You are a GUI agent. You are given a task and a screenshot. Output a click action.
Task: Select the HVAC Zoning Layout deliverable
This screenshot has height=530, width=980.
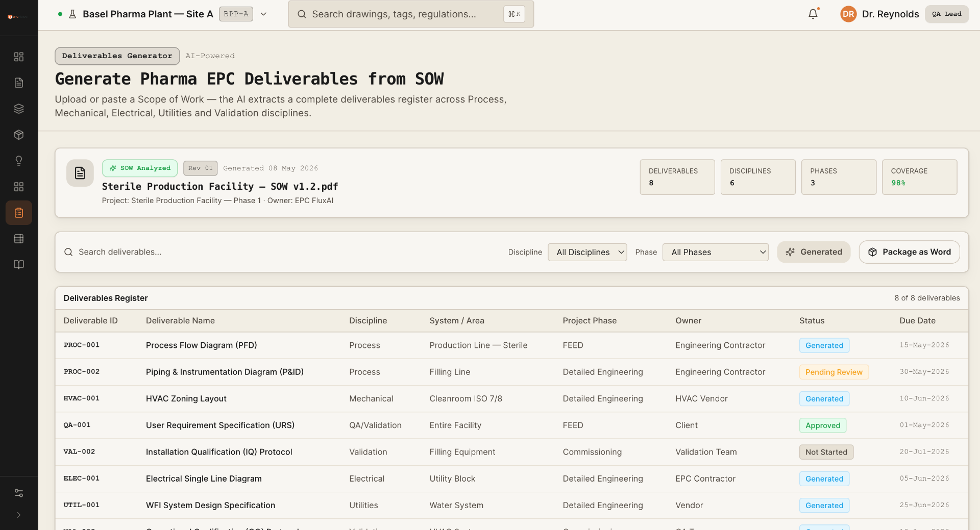click(x=186, y=399)
